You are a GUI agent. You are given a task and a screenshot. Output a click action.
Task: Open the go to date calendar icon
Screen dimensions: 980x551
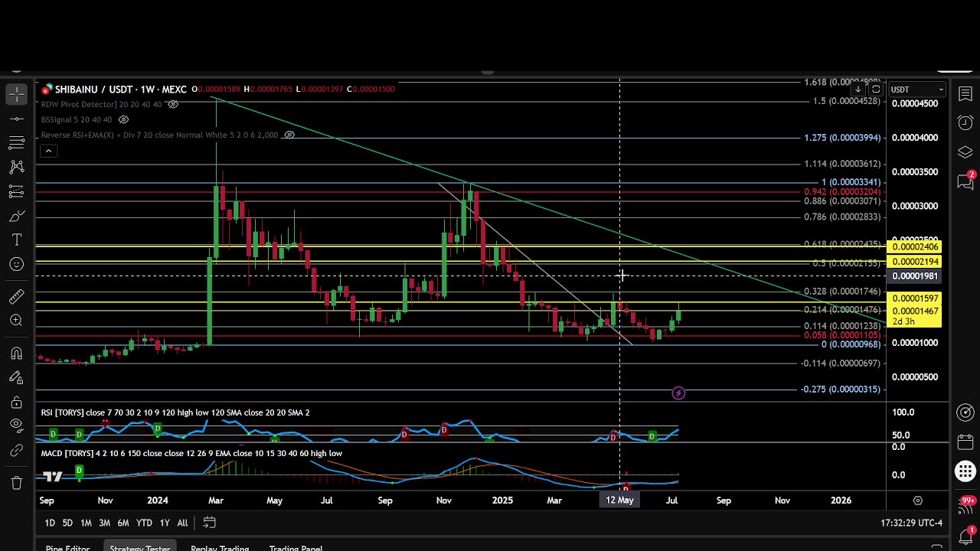[209, 523]
